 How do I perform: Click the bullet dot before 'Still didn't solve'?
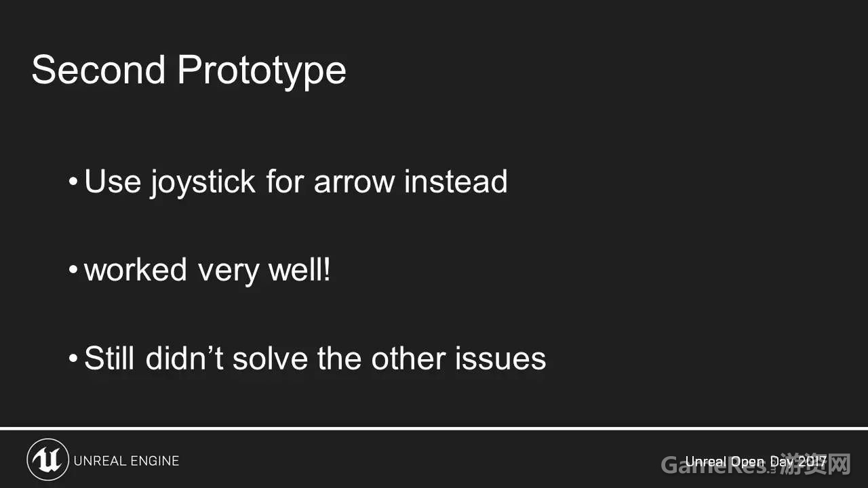(x=73, y=359)
